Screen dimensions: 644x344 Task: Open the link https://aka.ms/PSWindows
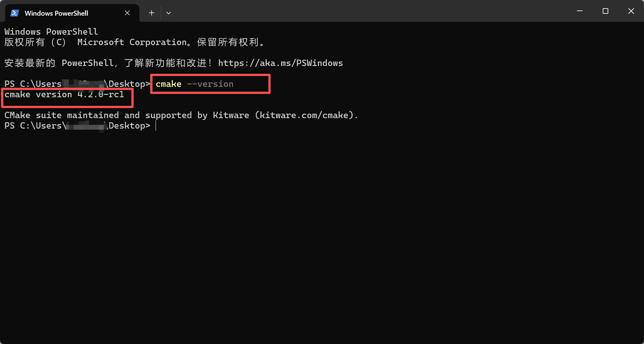click(x=281, y=63)
